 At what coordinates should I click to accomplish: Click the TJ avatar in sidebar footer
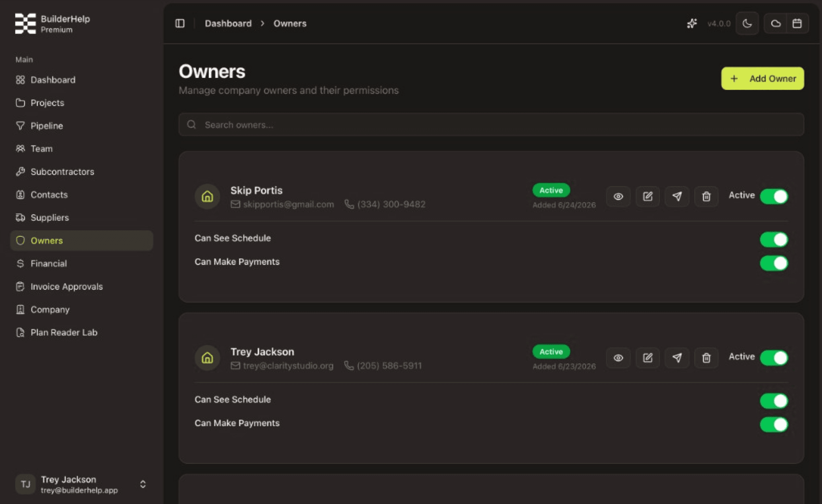pos(25,484)
